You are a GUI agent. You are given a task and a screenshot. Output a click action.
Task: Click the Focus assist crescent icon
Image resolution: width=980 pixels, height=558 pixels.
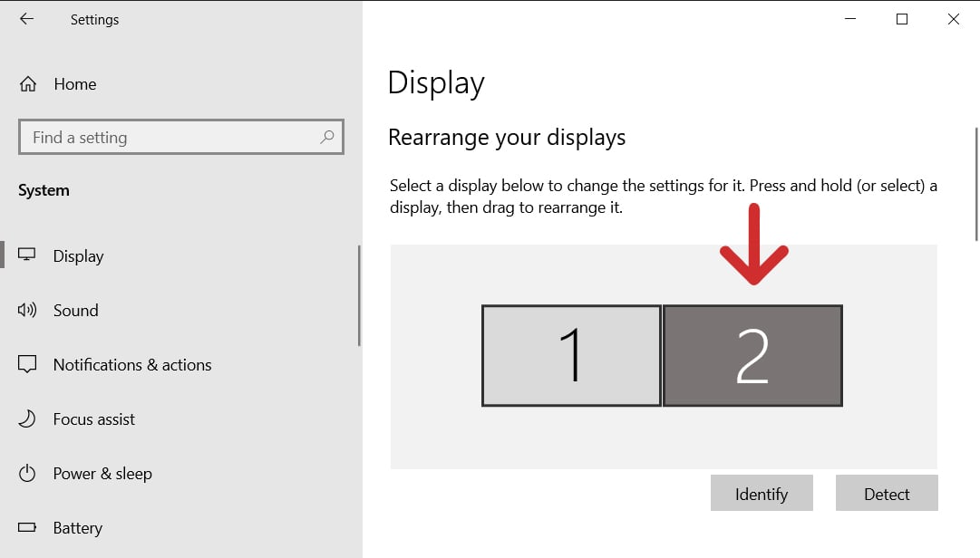[x=28, y=418]
